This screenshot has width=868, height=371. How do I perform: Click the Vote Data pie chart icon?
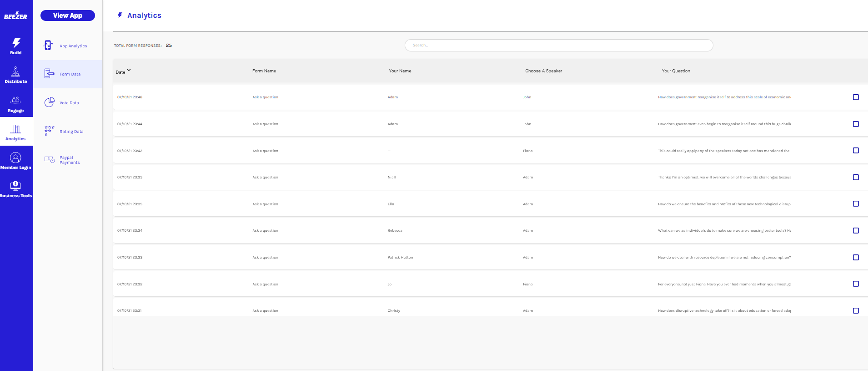(x=49, y=102)
